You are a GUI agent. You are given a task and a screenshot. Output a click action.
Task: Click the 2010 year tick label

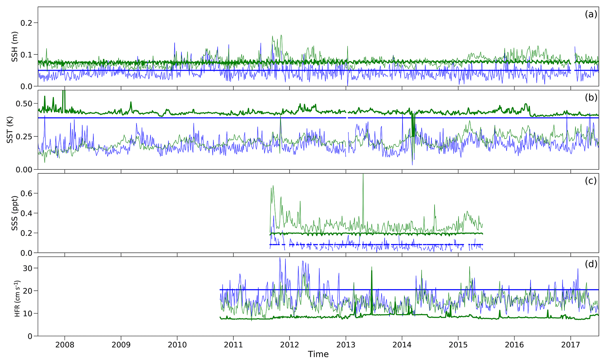click(177, 345)
